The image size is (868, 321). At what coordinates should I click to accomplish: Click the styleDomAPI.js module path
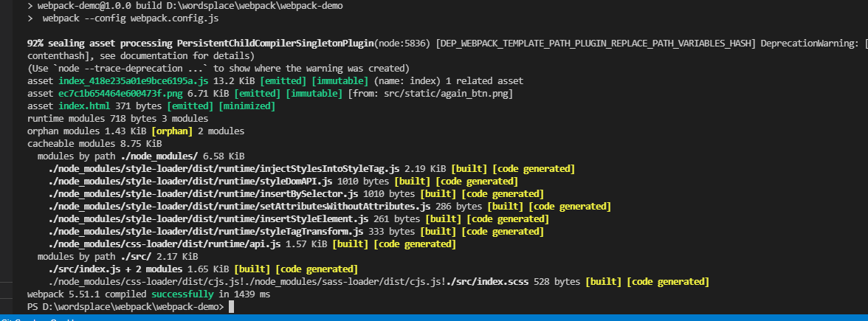[190, 181]
